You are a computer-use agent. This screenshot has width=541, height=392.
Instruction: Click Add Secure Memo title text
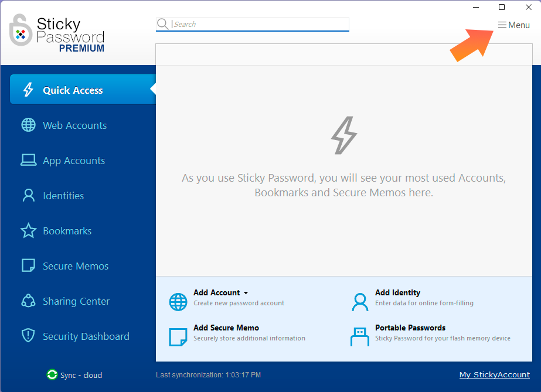[226, 328]
